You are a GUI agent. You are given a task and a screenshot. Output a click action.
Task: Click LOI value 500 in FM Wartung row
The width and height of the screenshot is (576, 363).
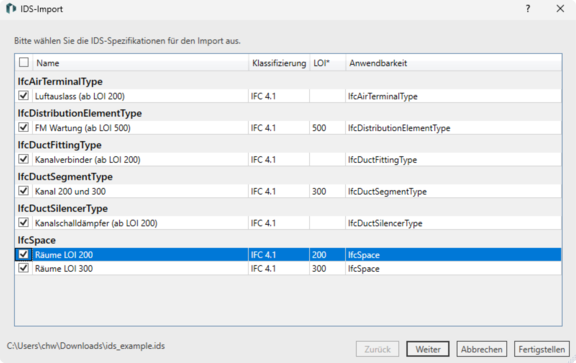pos(319,128)
